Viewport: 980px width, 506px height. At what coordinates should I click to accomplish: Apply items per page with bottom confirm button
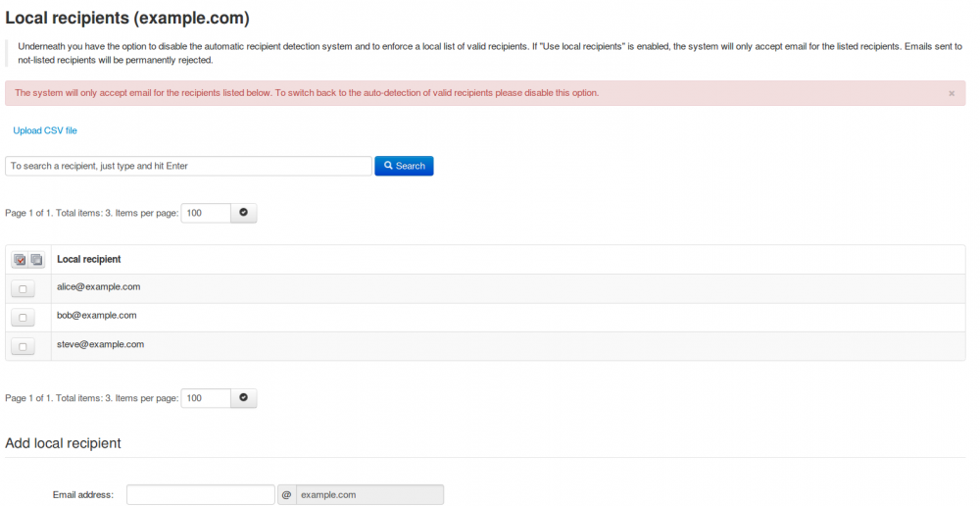[243, 398]
